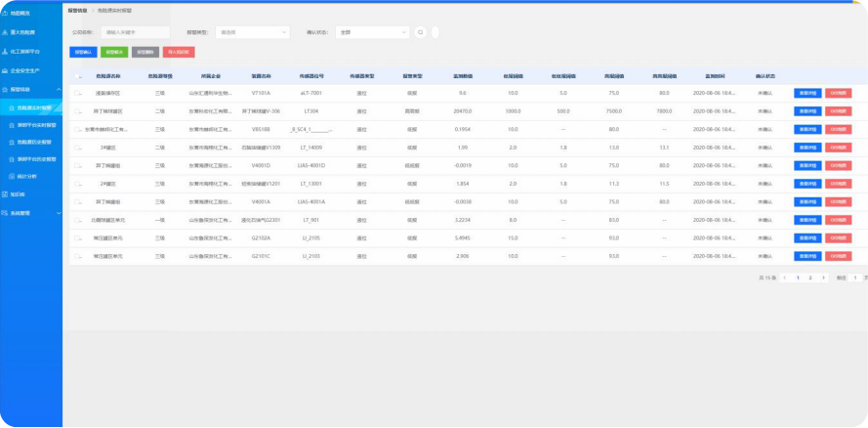Select page 2 in pagination
Viewport: 868px width, 428px height.
click(810, 278)
